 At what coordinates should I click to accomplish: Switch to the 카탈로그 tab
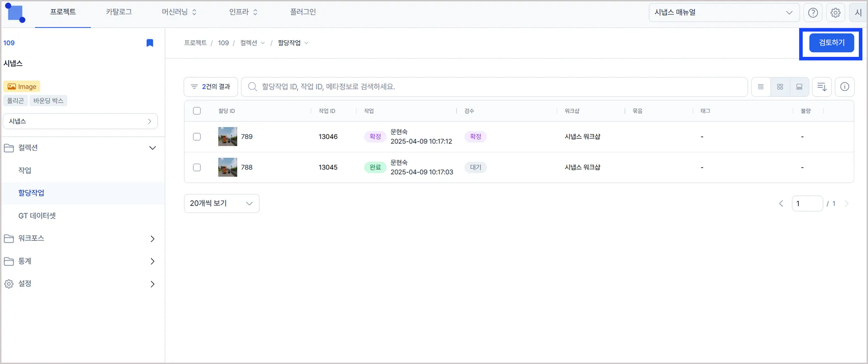pyautogui.click(x=119, y=12)
